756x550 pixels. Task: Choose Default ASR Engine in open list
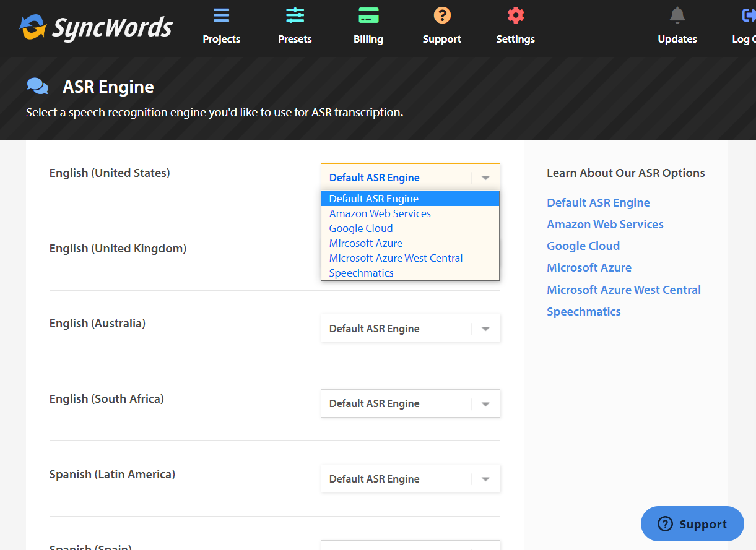410,199
